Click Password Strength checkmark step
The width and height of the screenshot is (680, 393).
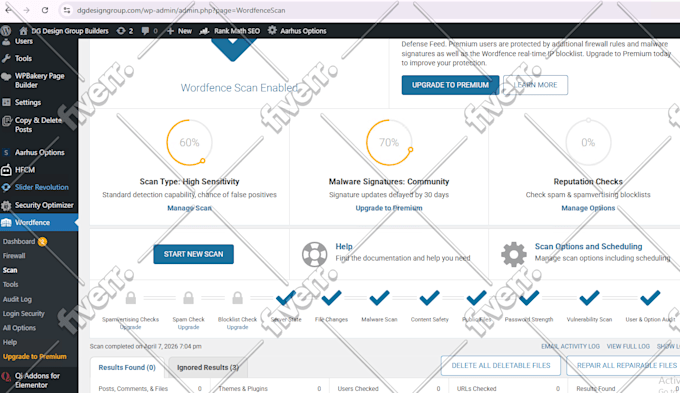coord(529,298)
